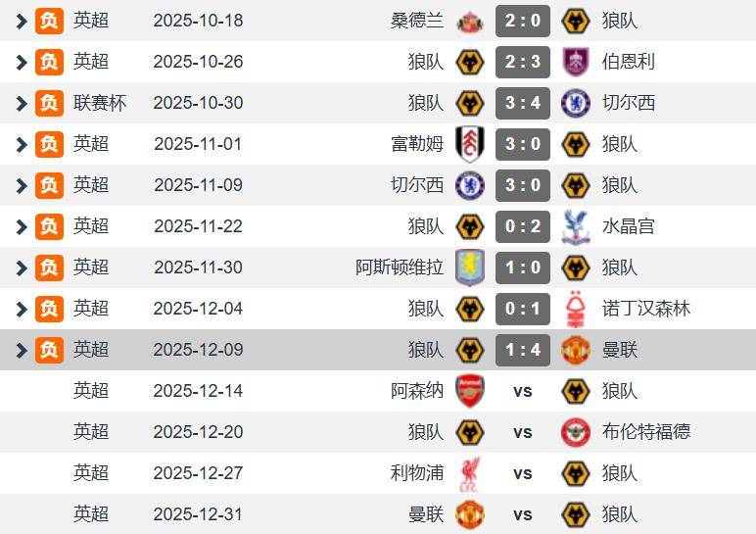
Task: Click the Aston Villa club crest
Action: click(470, 267)
